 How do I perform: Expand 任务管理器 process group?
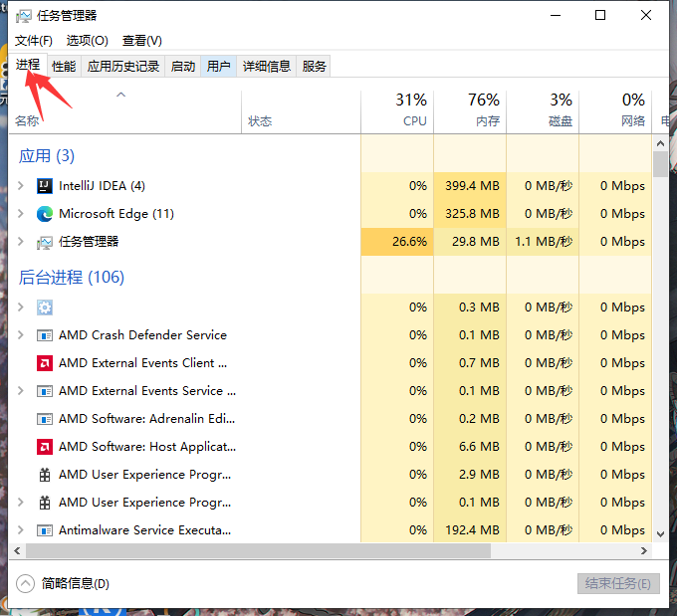(20, 242)
